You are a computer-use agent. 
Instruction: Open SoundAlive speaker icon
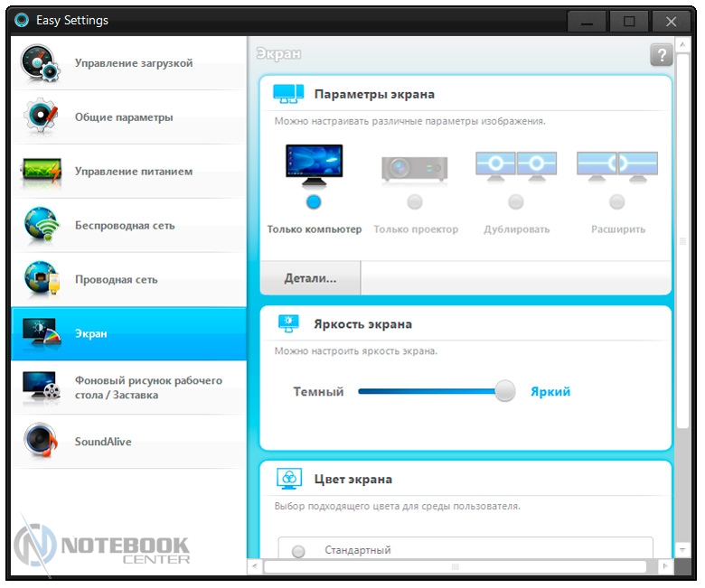[42, 442]
